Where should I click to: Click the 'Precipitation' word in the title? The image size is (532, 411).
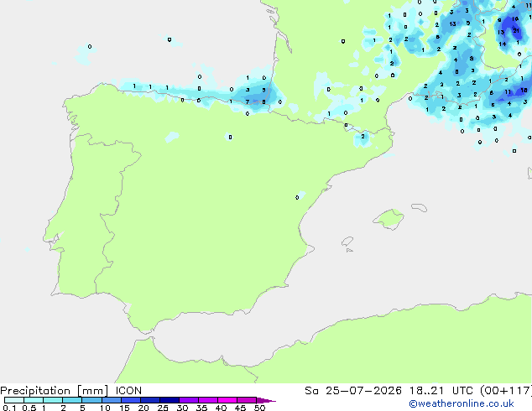pyautogui.click(x=35, y=391)
